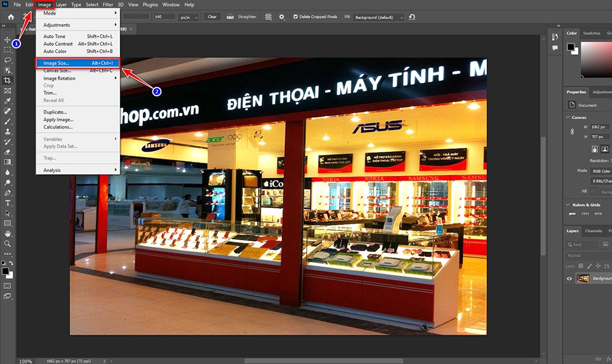The height and width of the screenshot is (364, 612).
Task: Expand the Adjustments submenu
Action: pyautogui.click(x=78, y=25)
